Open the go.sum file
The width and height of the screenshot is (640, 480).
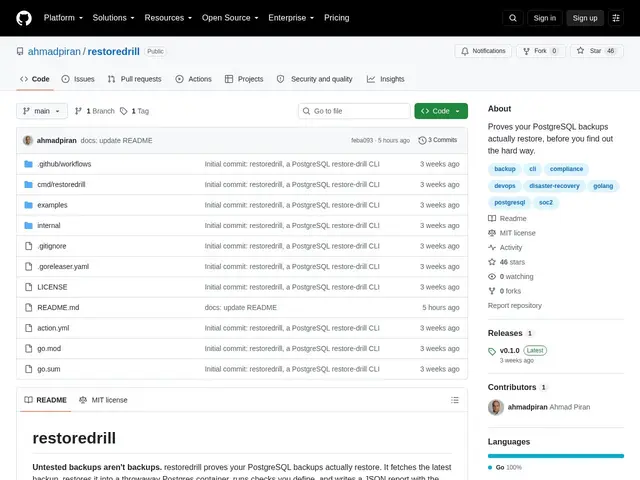[49, 369]
